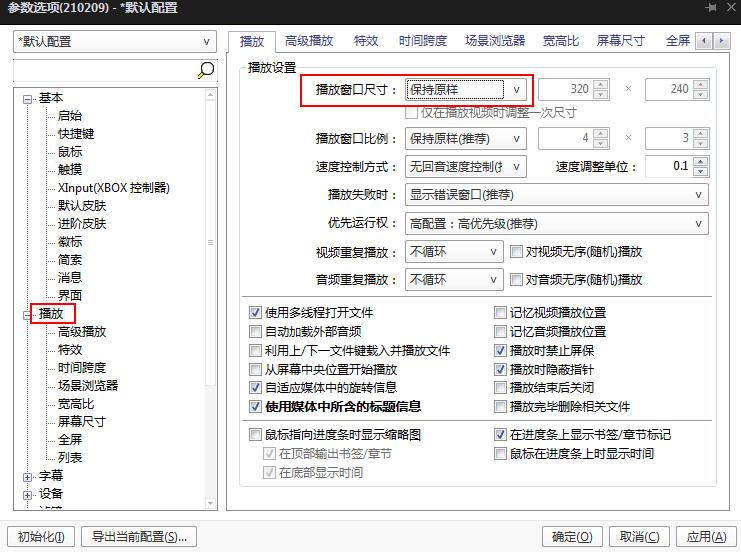This screenshot has height=556, width=741.
Task: Click the 速度调整单位 value field
Action: [x=669, y=166]
